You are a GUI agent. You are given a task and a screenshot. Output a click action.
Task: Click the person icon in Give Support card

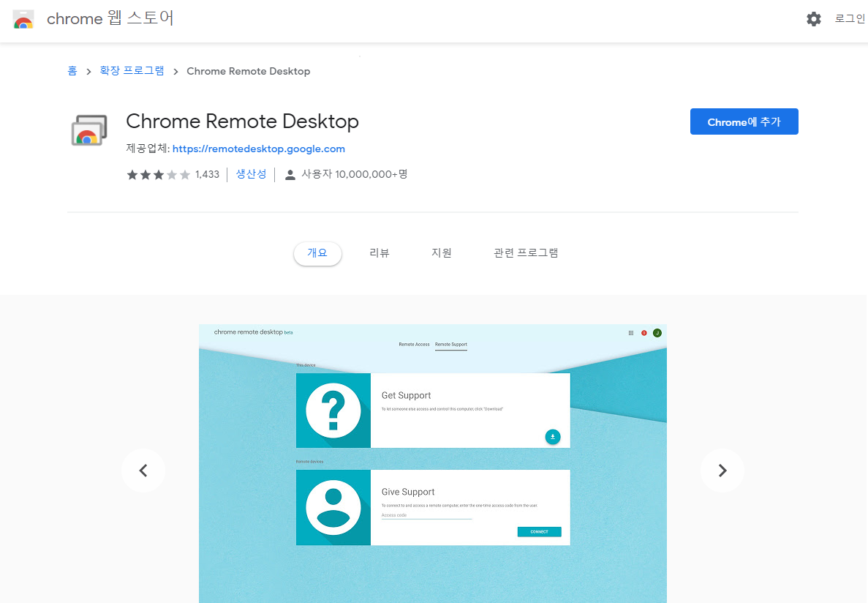tap(333, 507)
